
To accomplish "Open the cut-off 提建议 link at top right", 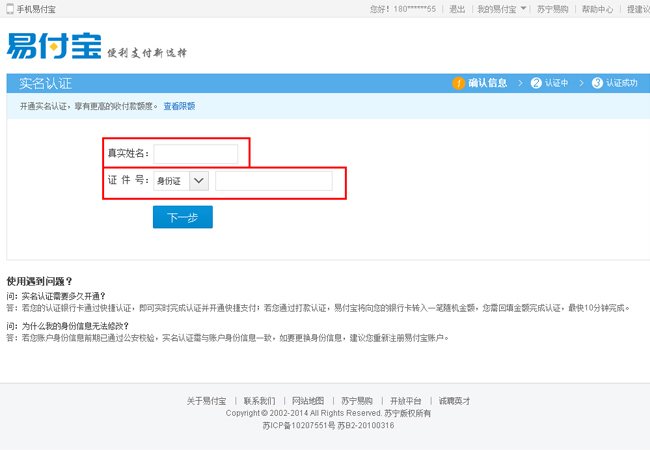I will tap(638, 9).
